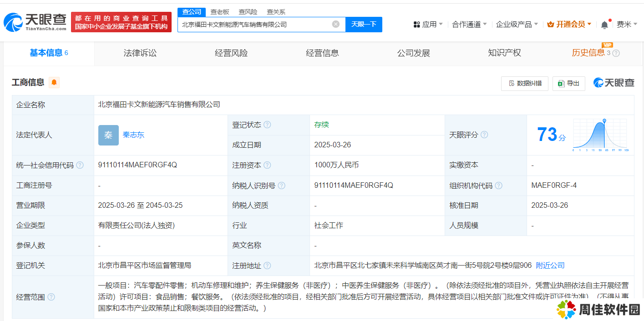
Task: Click help icon next to 组织机构代码
Action: click(x=499, y=186)
